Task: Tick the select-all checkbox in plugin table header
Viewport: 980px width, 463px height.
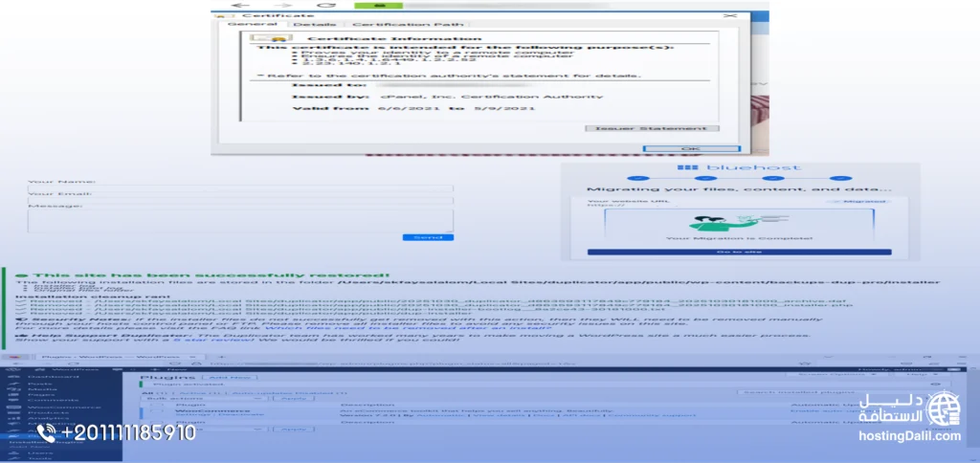Action: pos(157,405)
